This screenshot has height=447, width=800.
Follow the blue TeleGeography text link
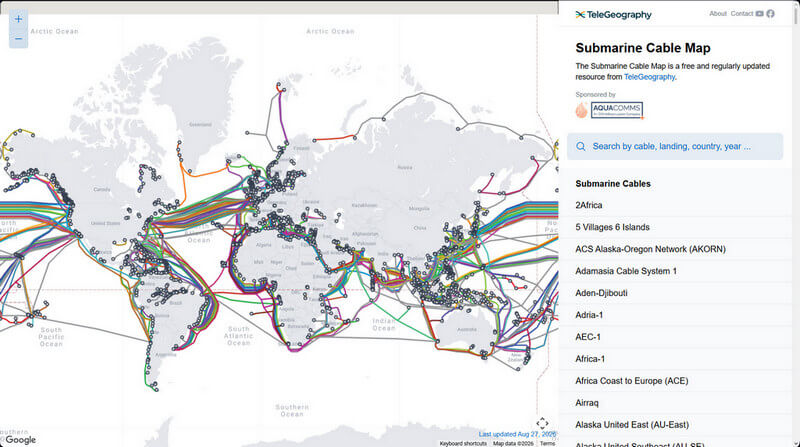(649, 77)
